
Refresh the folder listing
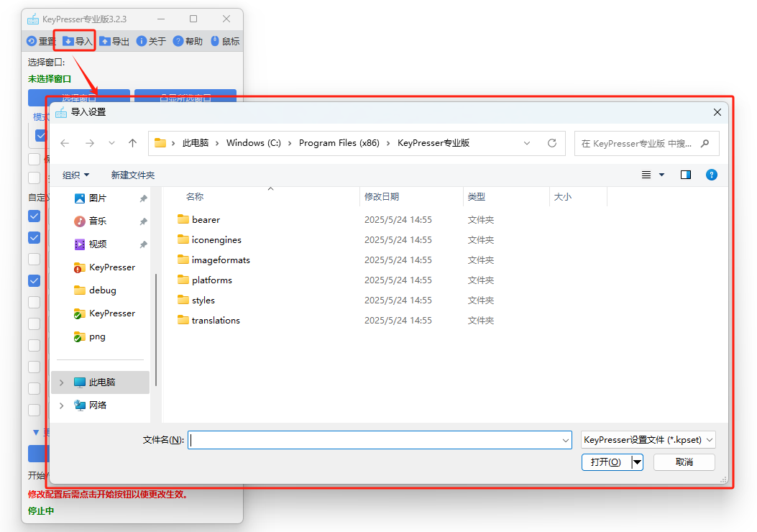(552, 143)
